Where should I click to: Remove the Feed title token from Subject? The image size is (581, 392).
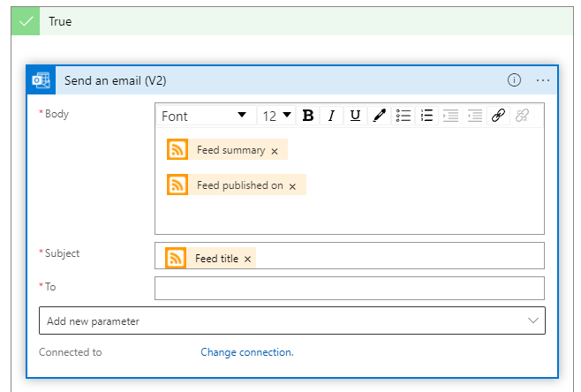[x=247, y=259]
